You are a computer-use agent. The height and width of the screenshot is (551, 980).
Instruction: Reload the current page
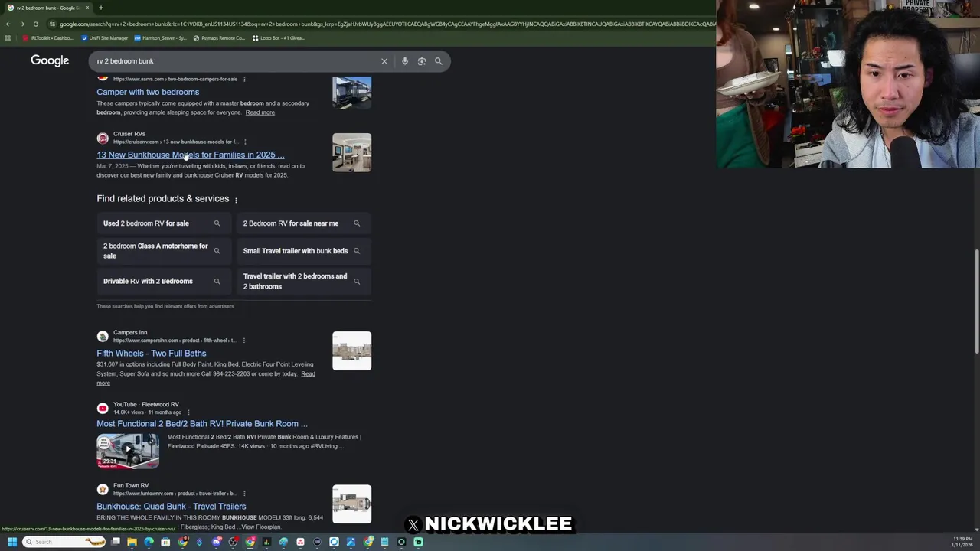35,24
